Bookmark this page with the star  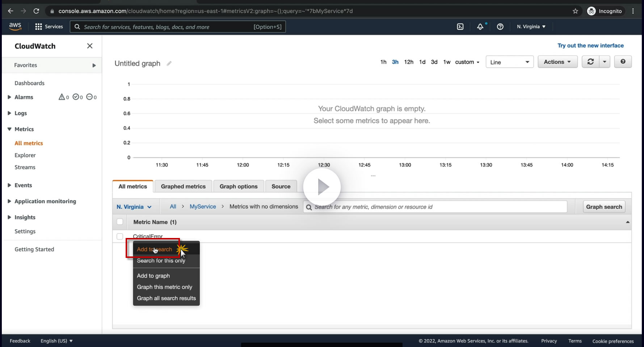(x=575, y=11)
